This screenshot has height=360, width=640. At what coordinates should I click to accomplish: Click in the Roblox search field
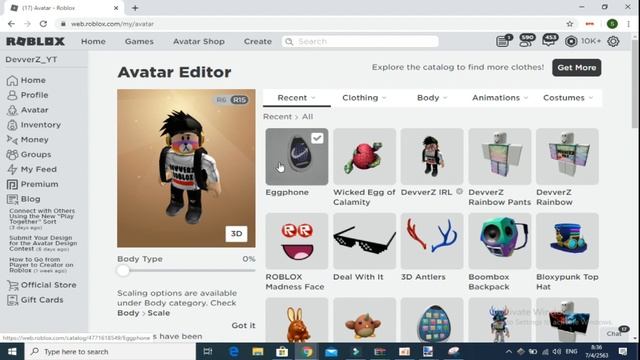[x=360, y=41]
